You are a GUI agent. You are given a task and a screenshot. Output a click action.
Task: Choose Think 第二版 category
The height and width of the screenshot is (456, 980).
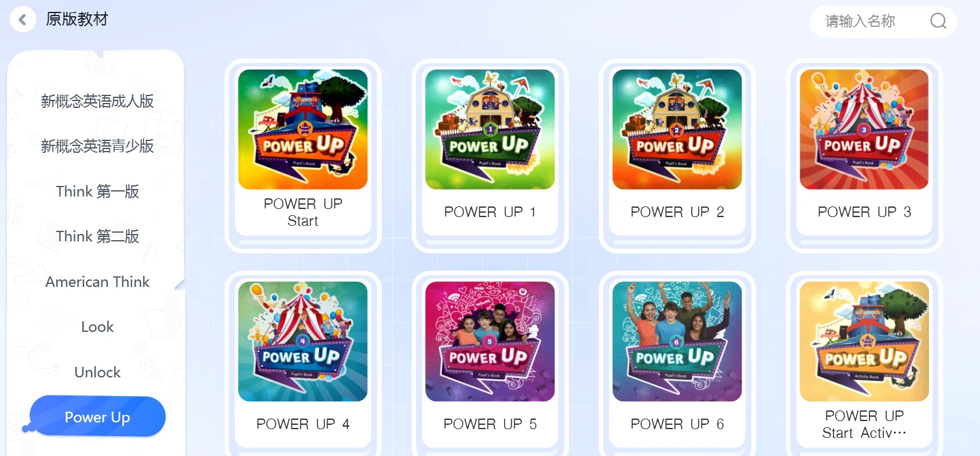(97, 236)
